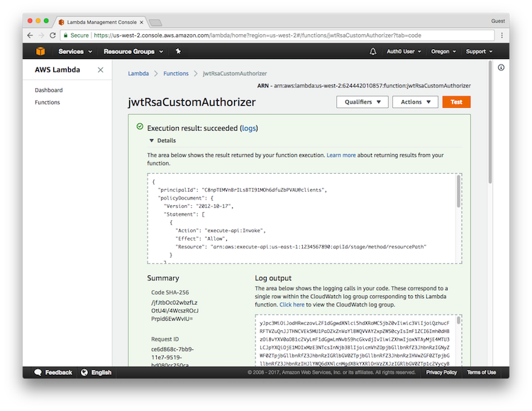Click the "principalId" line in result

coord(243,190)
